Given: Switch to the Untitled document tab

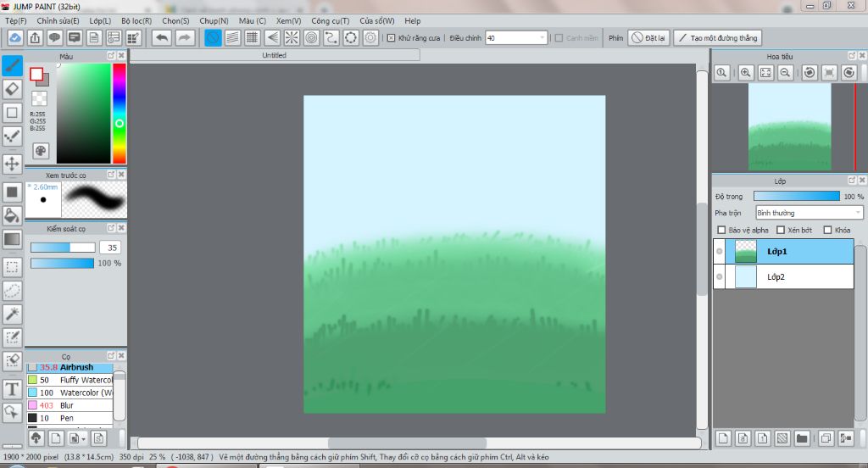Looking at the screenshot, I should pos(275,55).
